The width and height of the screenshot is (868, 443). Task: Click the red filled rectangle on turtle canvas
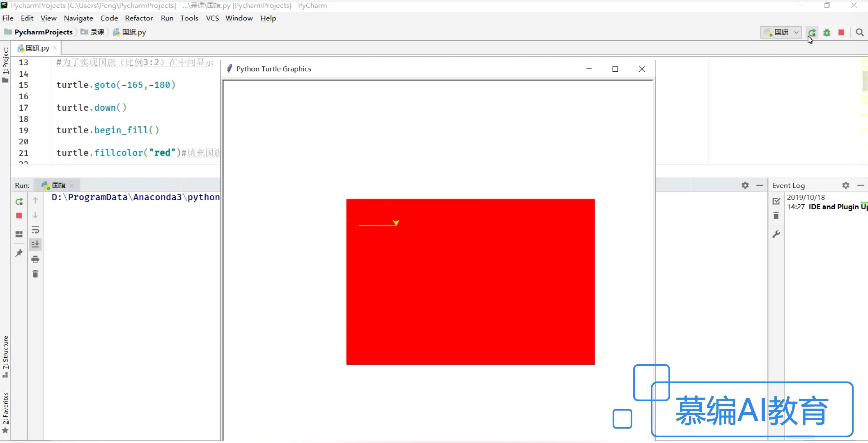click(x=471, y=287)
